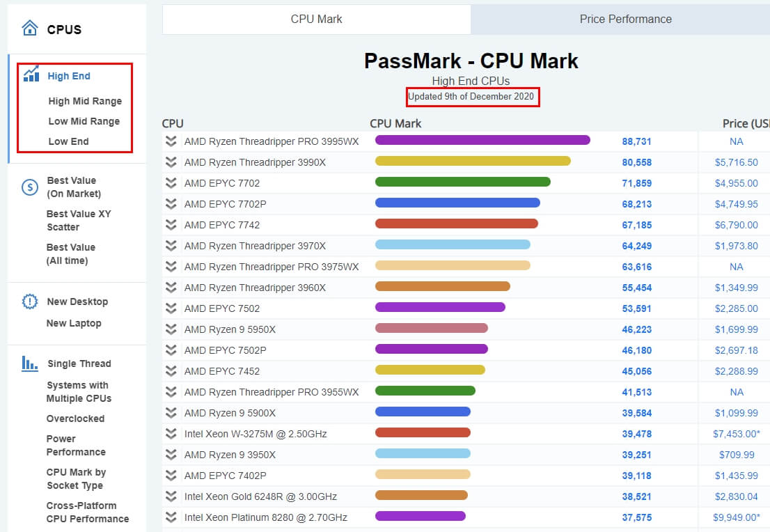Click the AMD Ryzen Threadripper 3990X name
770x532 pixels.
click(x=255, y=162)
